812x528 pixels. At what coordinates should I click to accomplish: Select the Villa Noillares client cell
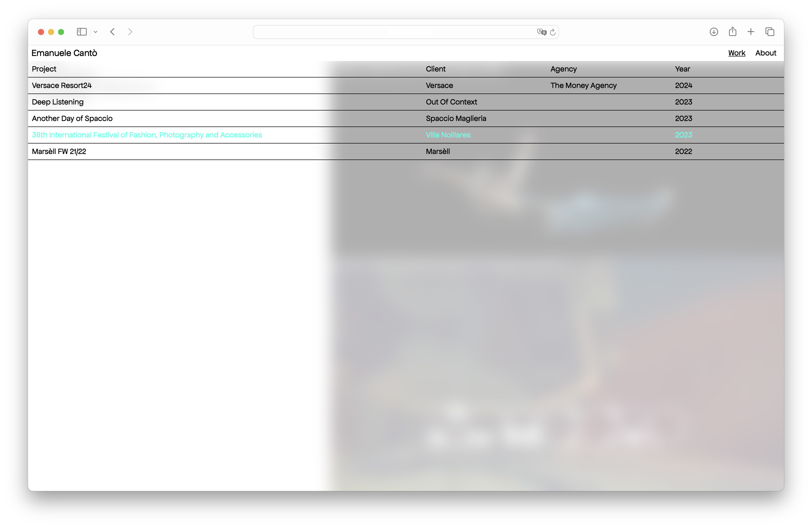tap(448, 135)
